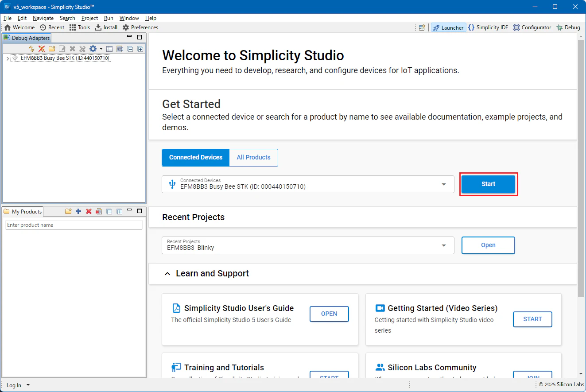Viewport: 586px width, 392px height.
Task: Switch to the Configurator perspective
Action: click(x=532, y=27)
